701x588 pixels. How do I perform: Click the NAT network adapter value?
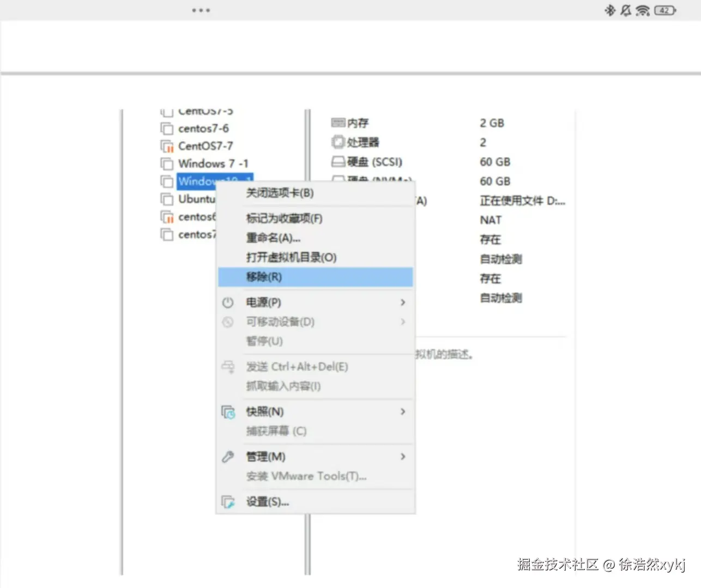tap(491, 220)
